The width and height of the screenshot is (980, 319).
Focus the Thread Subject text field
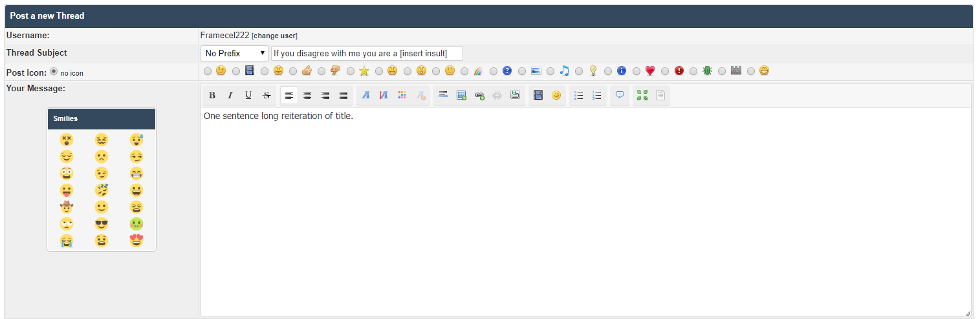[367, 53]
